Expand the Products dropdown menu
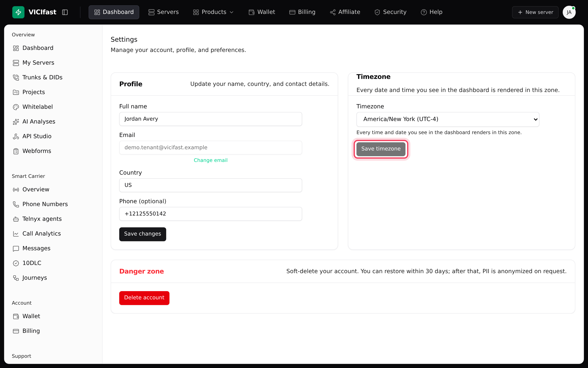The image size is (588, 368). [213, 12]
